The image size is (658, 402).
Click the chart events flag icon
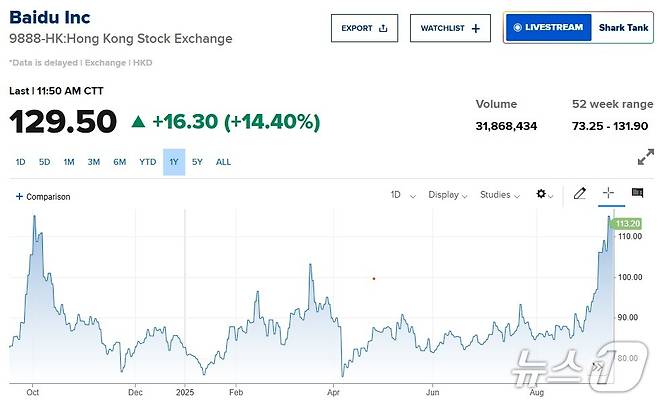[637, 194]
